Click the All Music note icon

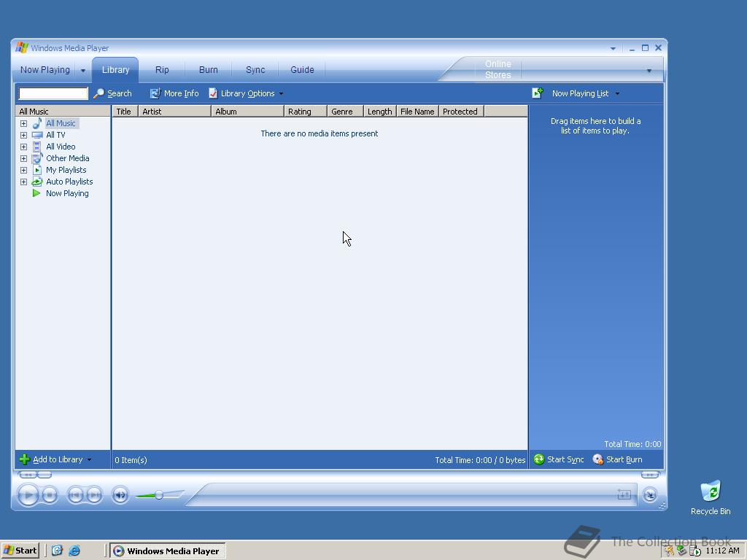tap(37, 123)
